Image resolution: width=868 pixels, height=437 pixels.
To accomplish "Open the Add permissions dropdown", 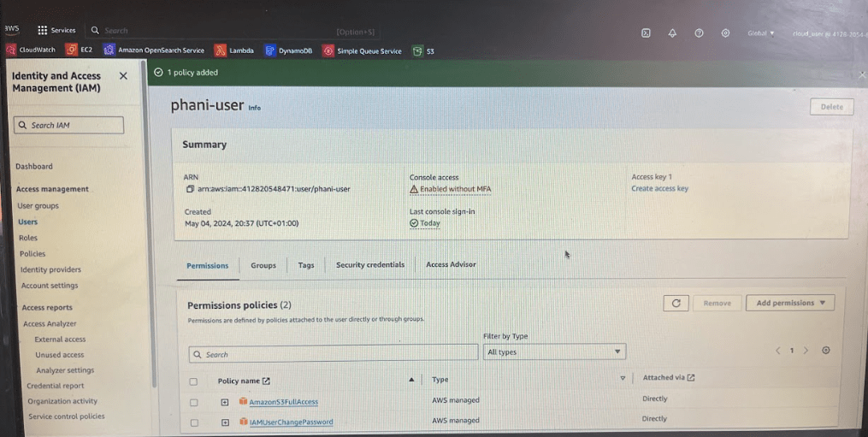I will click(789, 303).
